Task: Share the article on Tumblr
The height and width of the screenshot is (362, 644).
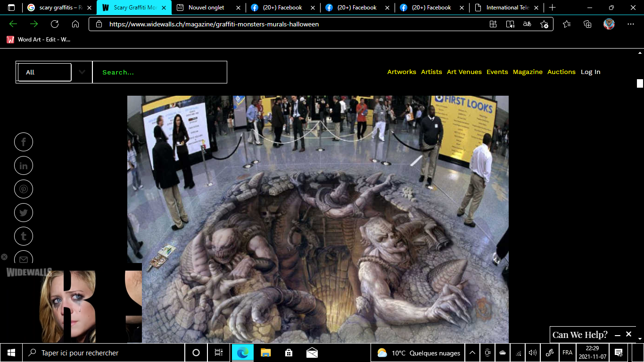Action: [x=24, y=236]
